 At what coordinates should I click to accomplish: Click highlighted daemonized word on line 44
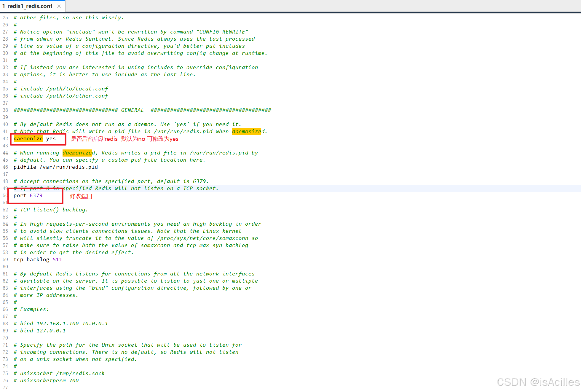(x=77, y=153)
